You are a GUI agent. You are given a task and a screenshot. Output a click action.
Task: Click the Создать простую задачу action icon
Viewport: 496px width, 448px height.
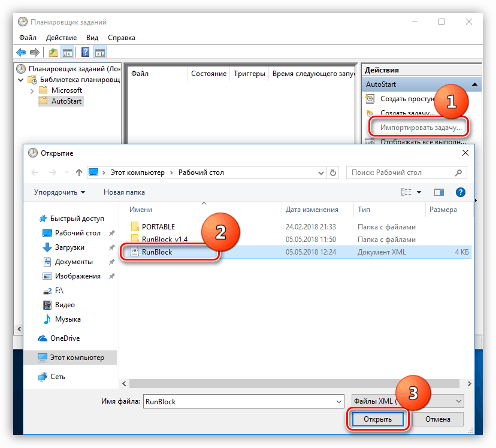(370, 99)
